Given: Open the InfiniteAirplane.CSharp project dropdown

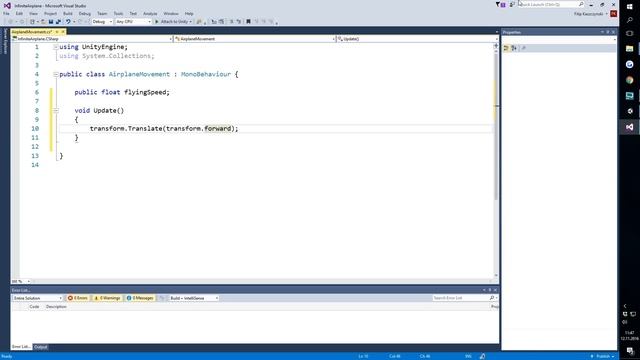Looking at the screenshot, I should 92,39.
